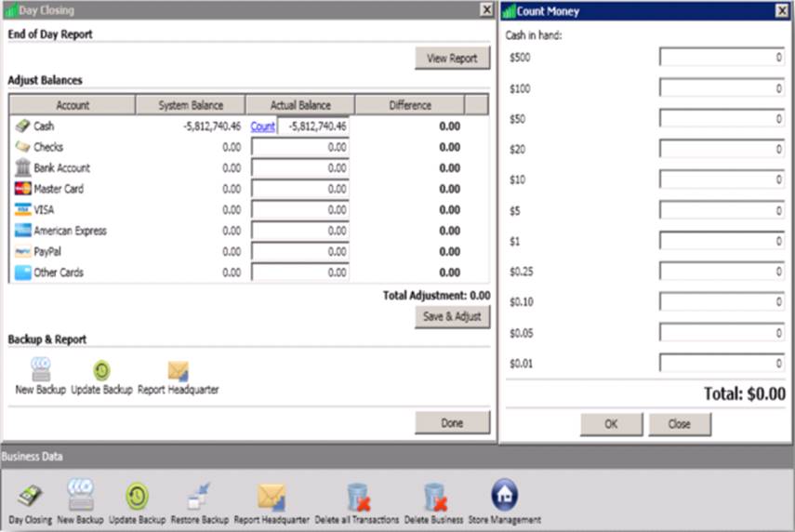Choose the Delete Business icon
Viewport: 795px width, 532px height.
(x=435, y=497)
